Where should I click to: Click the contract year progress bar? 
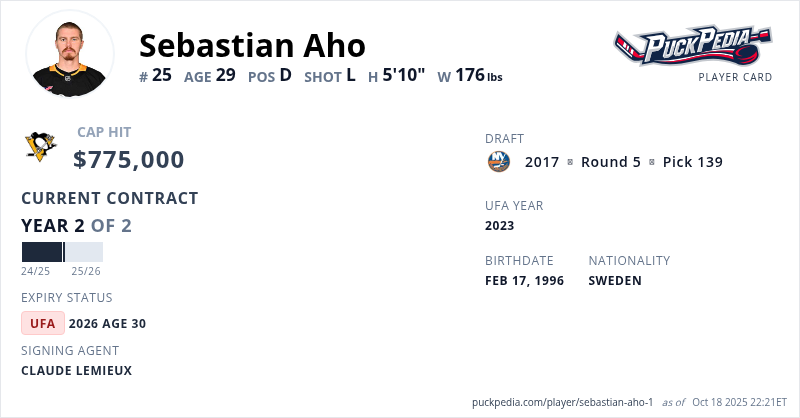[62, 252]
